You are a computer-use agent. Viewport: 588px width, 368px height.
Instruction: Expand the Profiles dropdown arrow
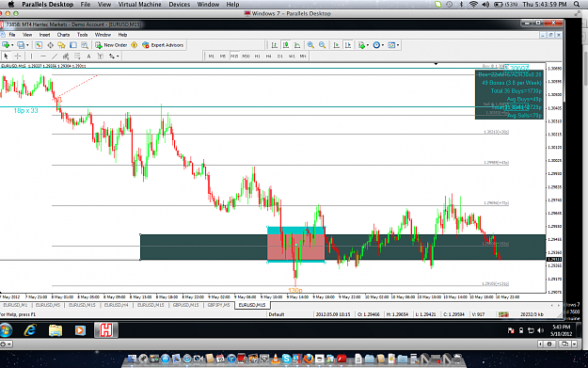point(27,45)
